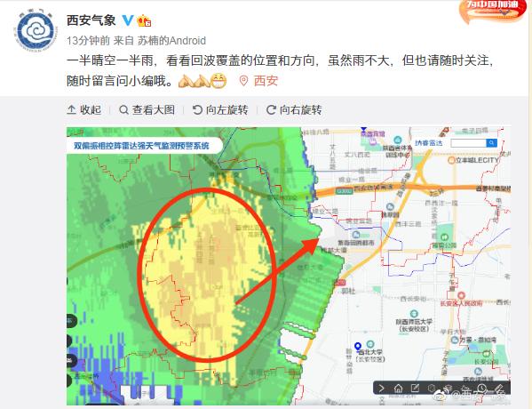Click the 西安气象 account name

pyautogui.click(x=91, y=20)
